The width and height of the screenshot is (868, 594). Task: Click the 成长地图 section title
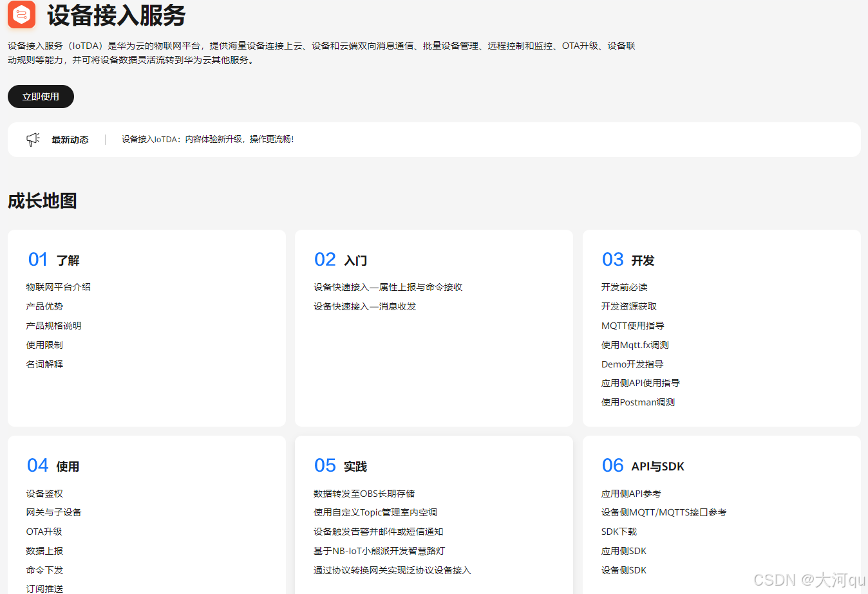coord(42,201)
